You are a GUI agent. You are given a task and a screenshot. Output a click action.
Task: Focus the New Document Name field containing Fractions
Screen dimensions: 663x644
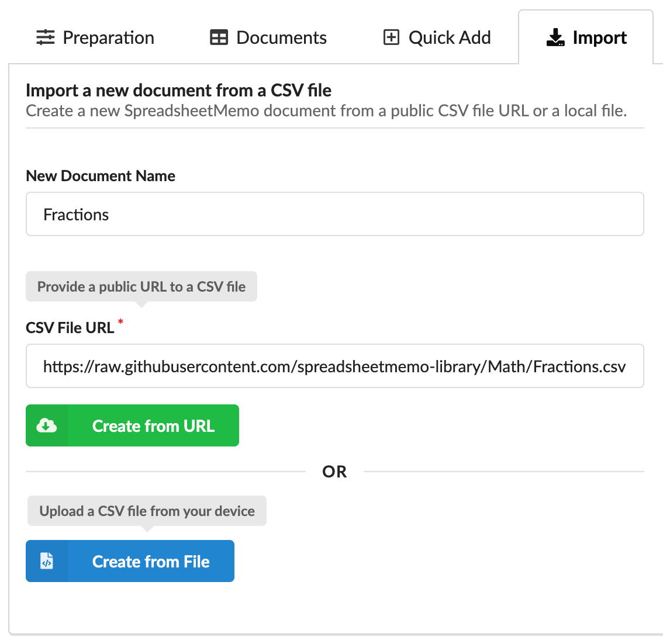tap(334, 214)
